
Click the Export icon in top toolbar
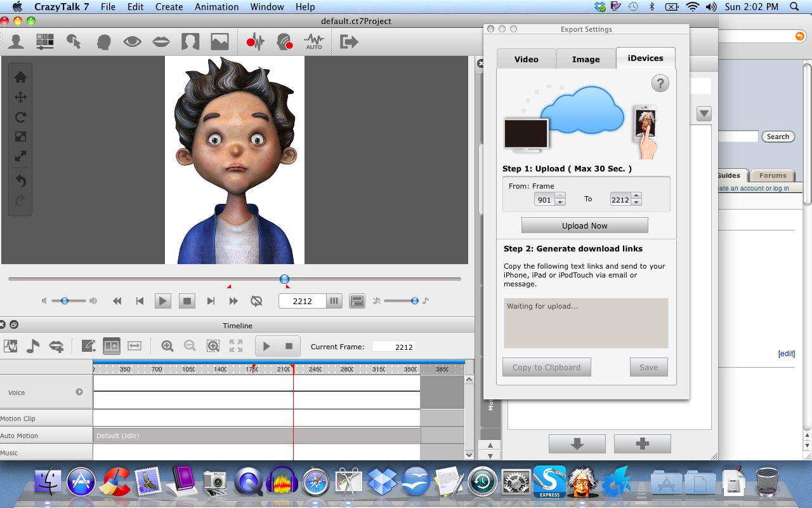click(348, 42)
